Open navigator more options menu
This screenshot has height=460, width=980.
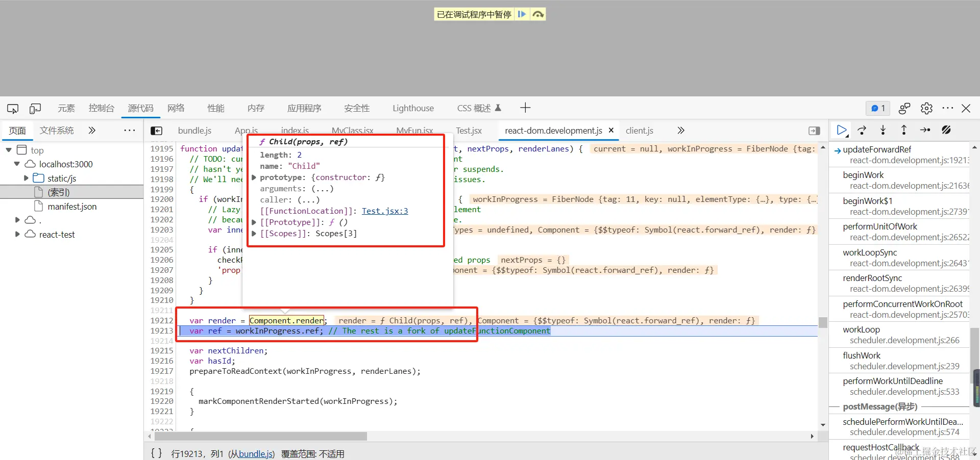pyautogui.click(x=130, y=131)
